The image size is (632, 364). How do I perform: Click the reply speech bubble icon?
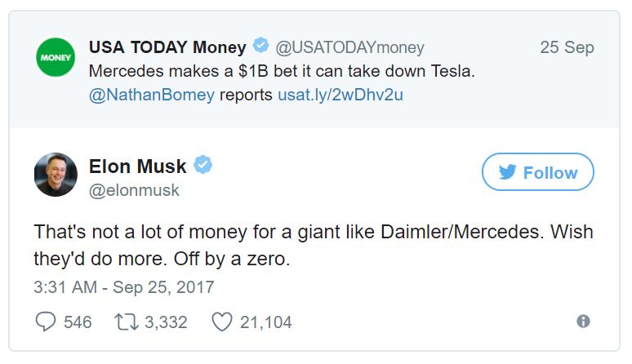pos(45,322)
